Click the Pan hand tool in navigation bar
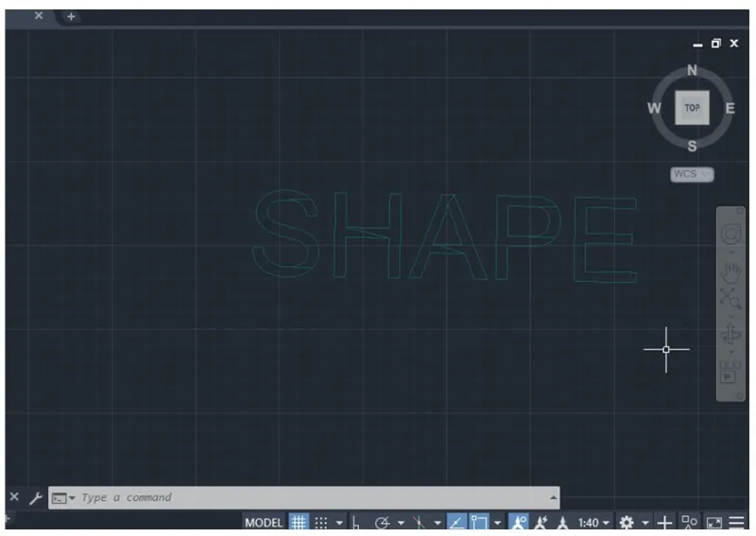 [x=730, y=273]
